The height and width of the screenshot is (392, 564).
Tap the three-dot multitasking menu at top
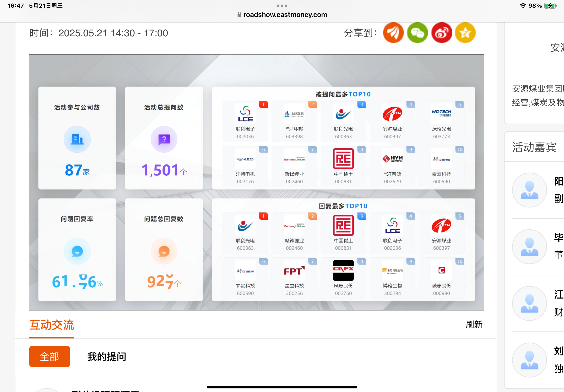282,5
